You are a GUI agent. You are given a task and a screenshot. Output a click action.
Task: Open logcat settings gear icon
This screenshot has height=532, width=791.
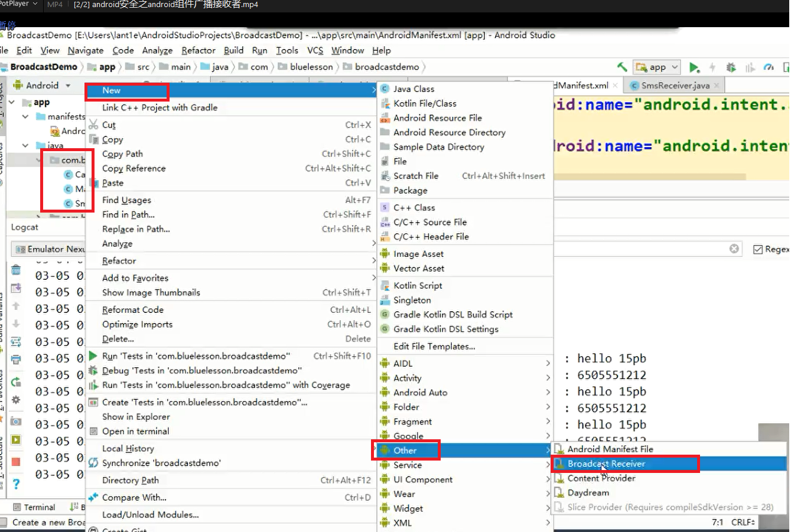click(x=16, y=400)
